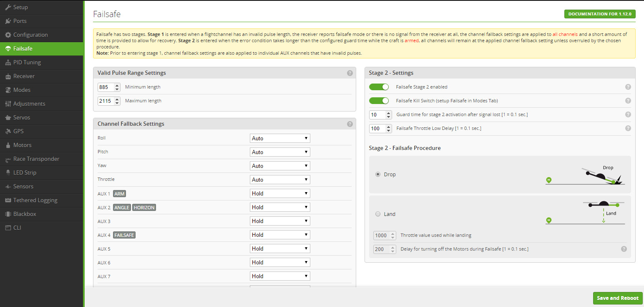This screenshot has height=307, width=644.
Task: Open the Modes tab
Action: pos(42,90)
